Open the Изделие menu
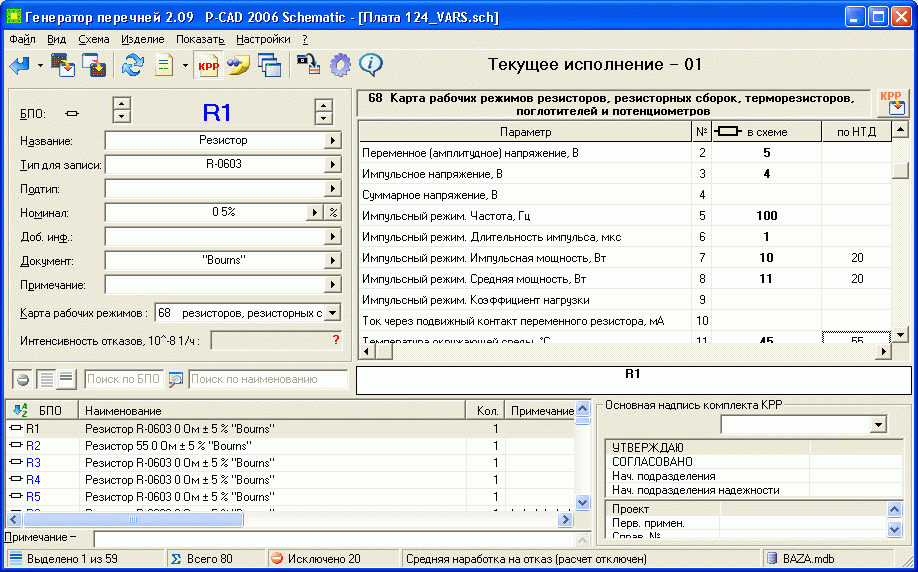Image resolution: width=918 pixels, height=572 pixels. click(143, 39)
